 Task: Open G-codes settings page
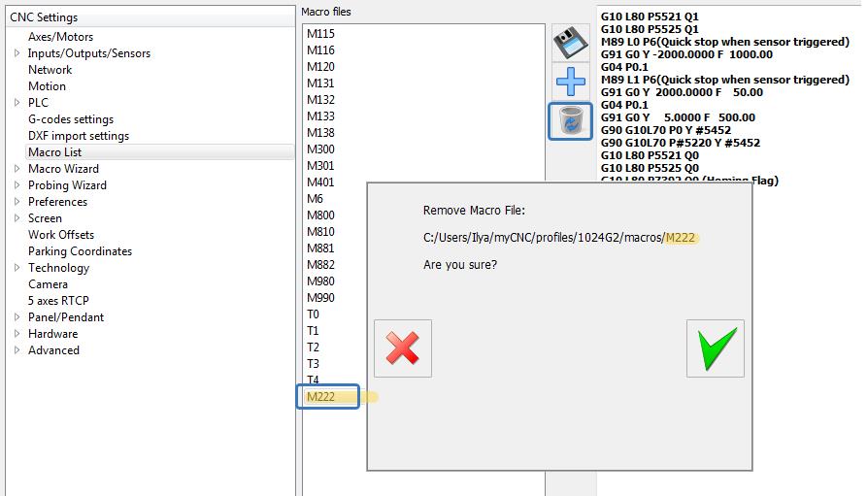(70, 119)
